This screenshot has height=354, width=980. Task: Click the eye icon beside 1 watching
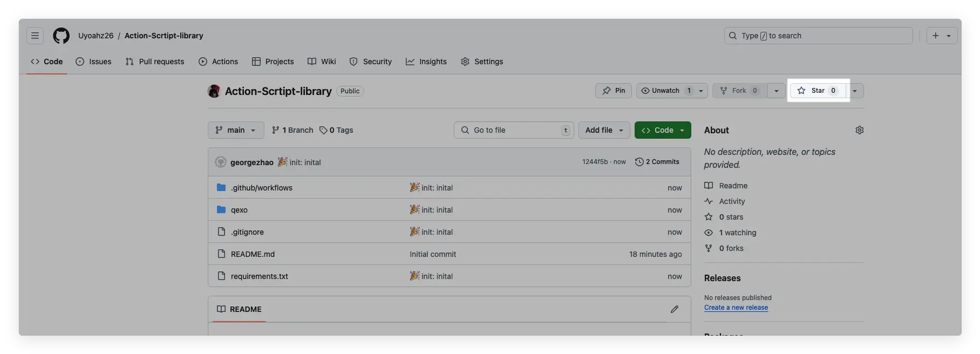pos(709,233)
